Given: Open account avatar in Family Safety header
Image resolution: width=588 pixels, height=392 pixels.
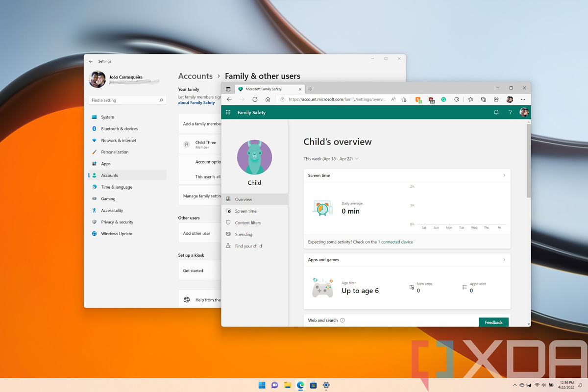Looking at the screenshot, I should coord(524,112).
